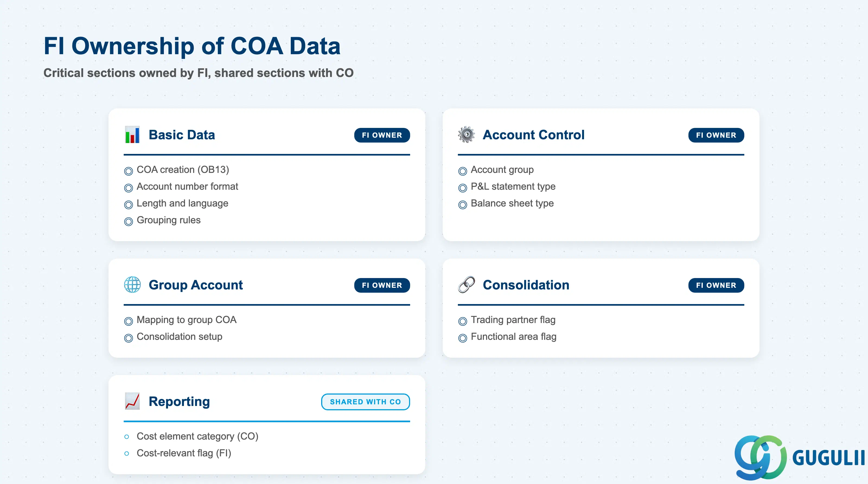
Task: Click the 'Account number format' item
Action: pos(187,186)
